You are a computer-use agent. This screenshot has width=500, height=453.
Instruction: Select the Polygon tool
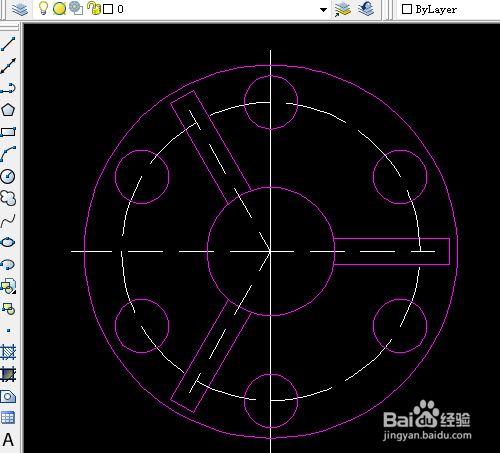click(8, 110)
